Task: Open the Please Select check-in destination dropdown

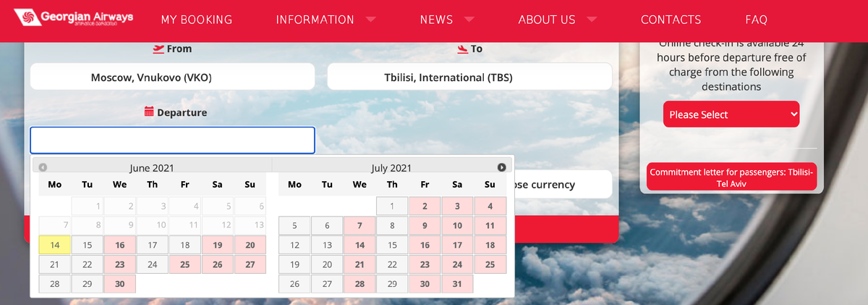Action: coord(731,114)
